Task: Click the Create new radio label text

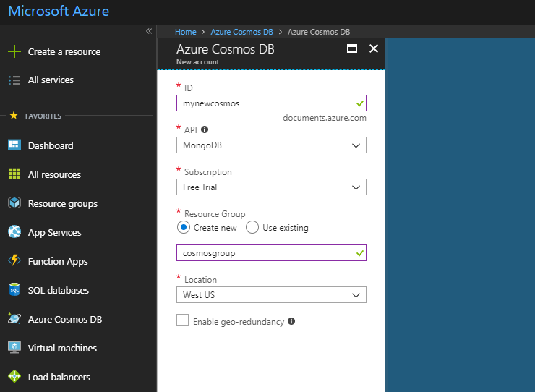Action: pos(215,228)
